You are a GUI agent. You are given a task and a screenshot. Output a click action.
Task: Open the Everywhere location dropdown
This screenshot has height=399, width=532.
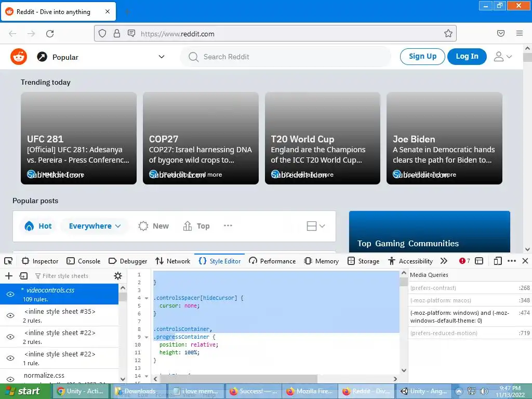(x=95, y=226)
